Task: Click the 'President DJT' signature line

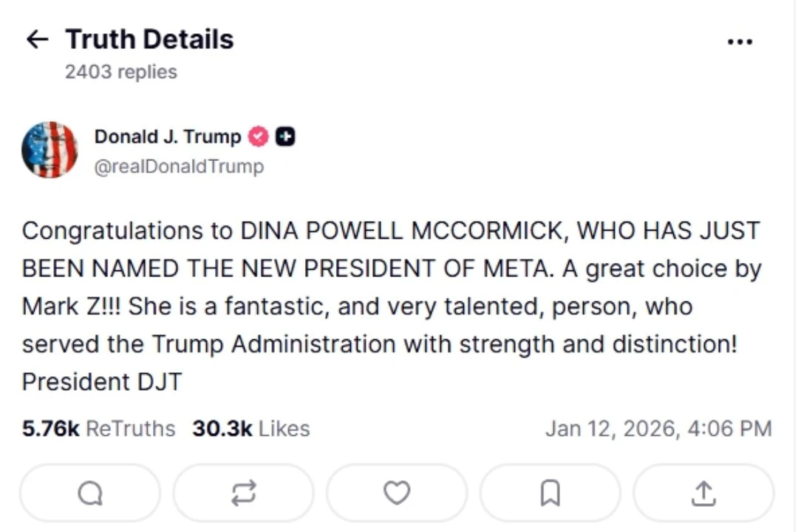Action: [x=102, y=382]
